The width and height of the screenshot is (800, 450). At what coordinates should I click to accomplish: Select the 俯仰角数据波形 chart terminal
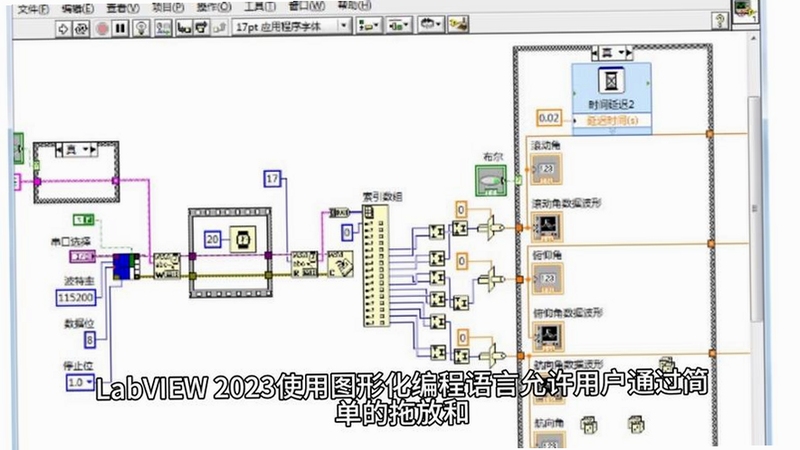[549, 336]
